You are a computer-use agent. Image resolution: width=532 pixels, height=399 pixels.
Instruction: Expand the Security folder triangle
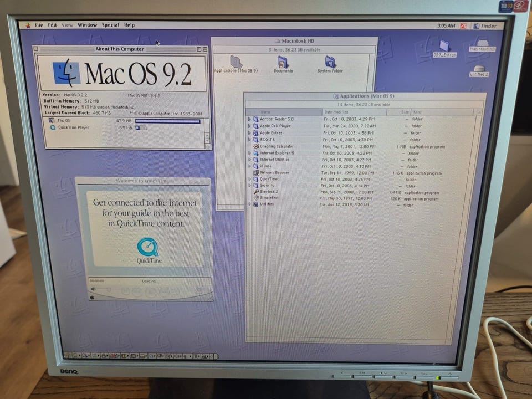click(x=249, y=185)
